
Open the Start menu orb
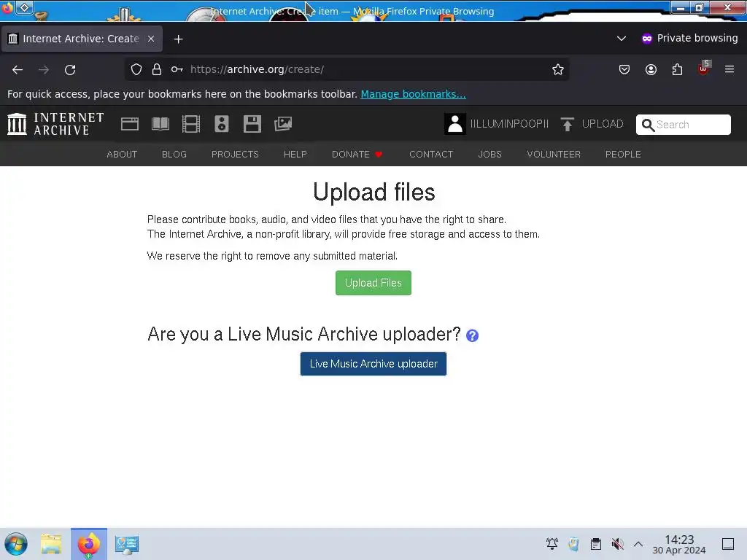[x=16, y=544]
